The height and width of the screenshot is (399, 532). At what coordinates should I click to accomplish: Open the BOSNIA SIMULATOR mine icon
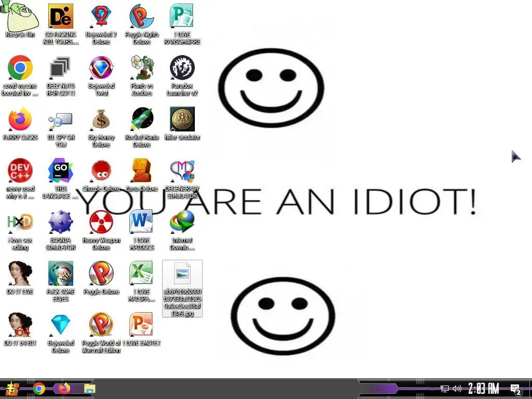point(60,230)
